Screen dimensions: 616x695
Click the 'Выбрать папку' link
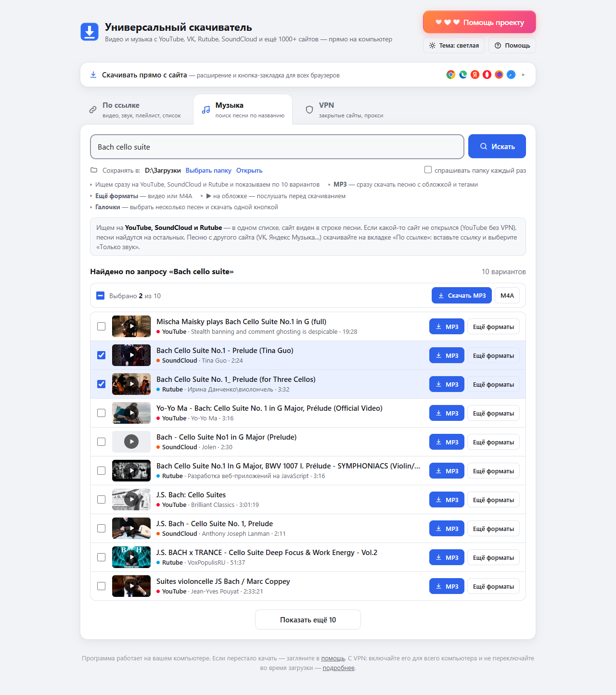point(208,170)
